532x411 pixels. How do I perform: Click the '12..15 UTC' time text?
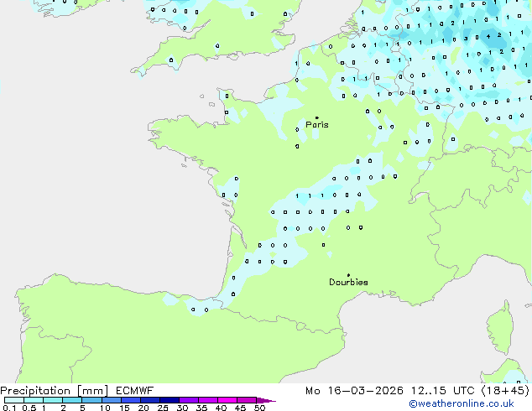tap(442, 391)
